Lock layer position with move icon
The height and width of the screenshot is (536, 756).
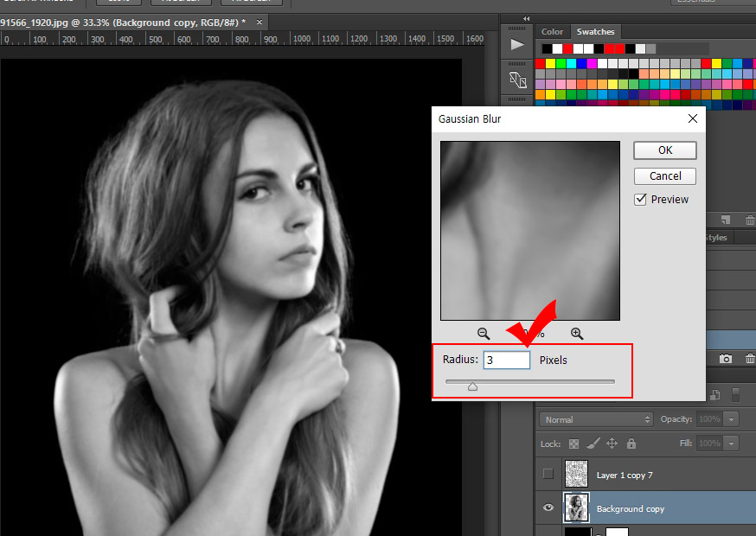pyautogui.click(x=612, y=443)
